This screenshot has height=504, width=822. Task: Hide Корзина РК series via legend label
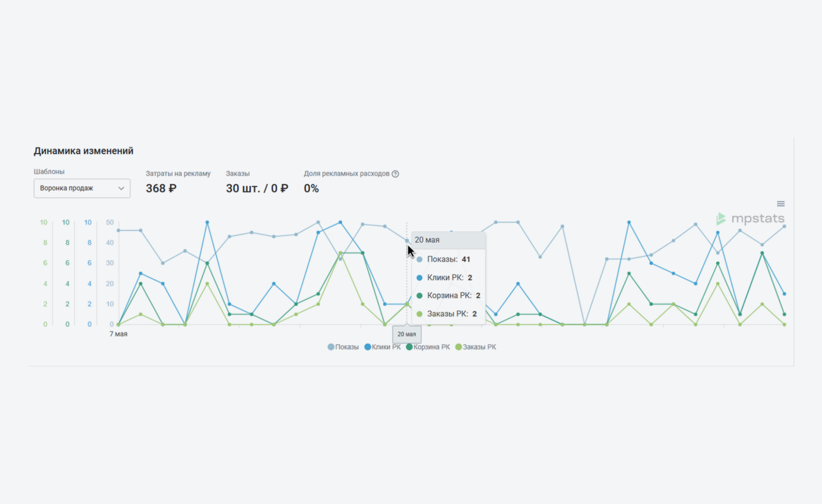(x=432, y=347)
